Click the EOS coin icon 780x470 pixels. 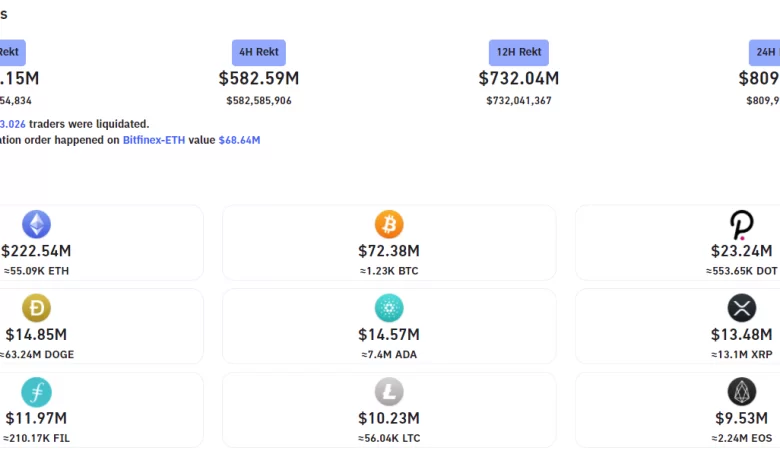[741, 392]
